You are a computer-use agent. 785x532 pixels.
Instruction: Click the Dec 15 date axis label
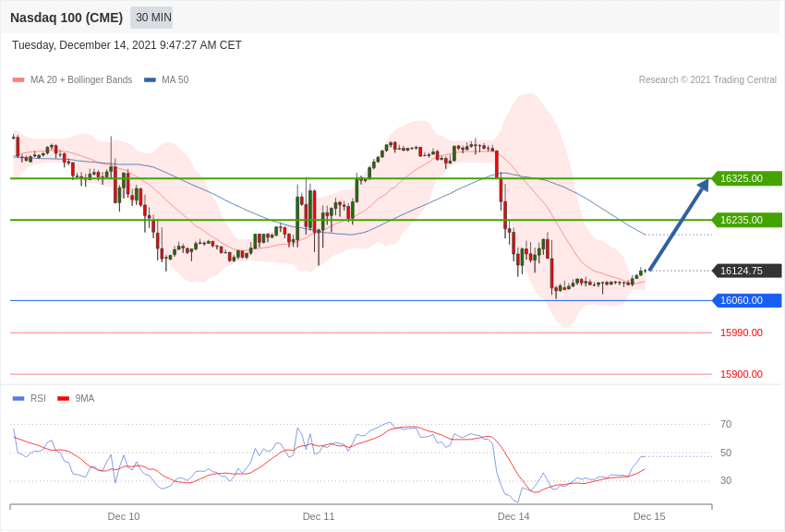point(649,516)
